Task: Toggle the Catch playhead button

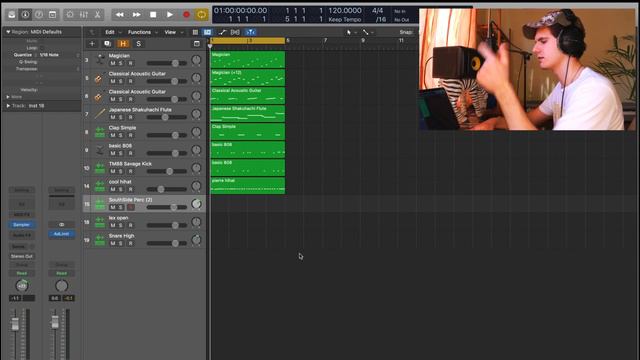Action: 250,32
